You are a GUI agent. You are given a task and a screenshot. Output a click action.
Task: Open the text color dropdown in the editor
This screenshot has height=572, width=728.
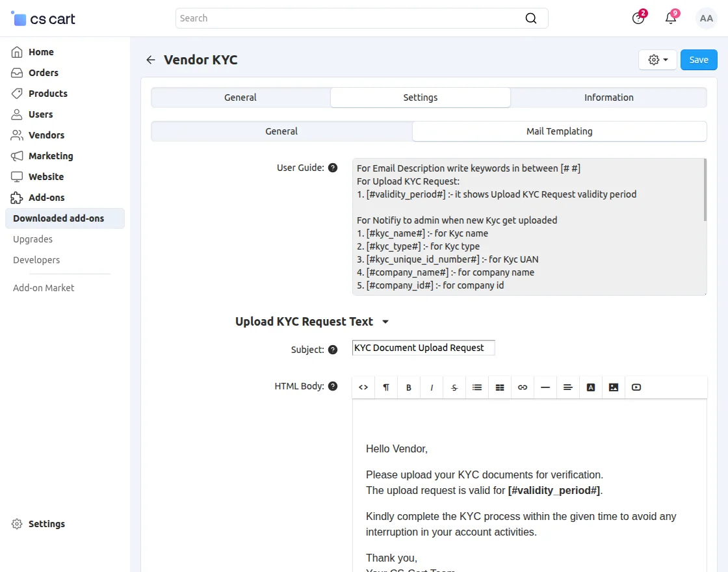point(590,387)
